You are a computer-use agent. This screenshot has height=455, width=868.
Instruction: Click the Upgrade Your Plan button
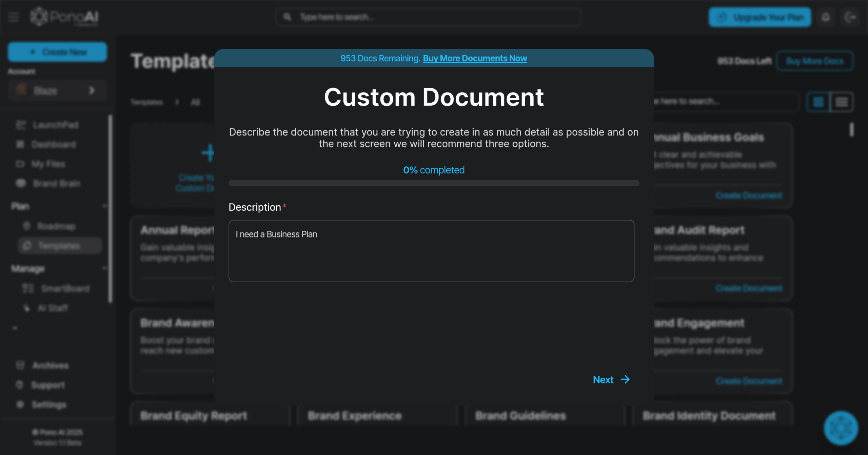[x=760, y=17]
